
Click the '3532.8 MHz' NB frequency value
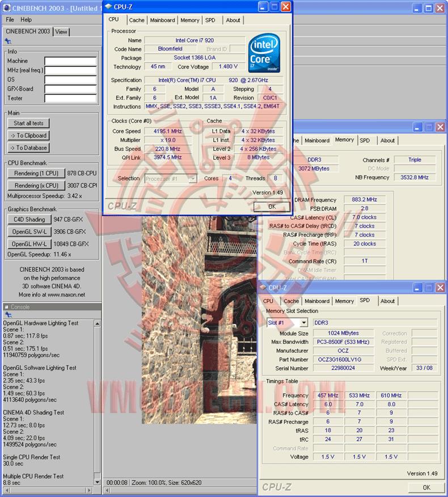coord(415,178)
